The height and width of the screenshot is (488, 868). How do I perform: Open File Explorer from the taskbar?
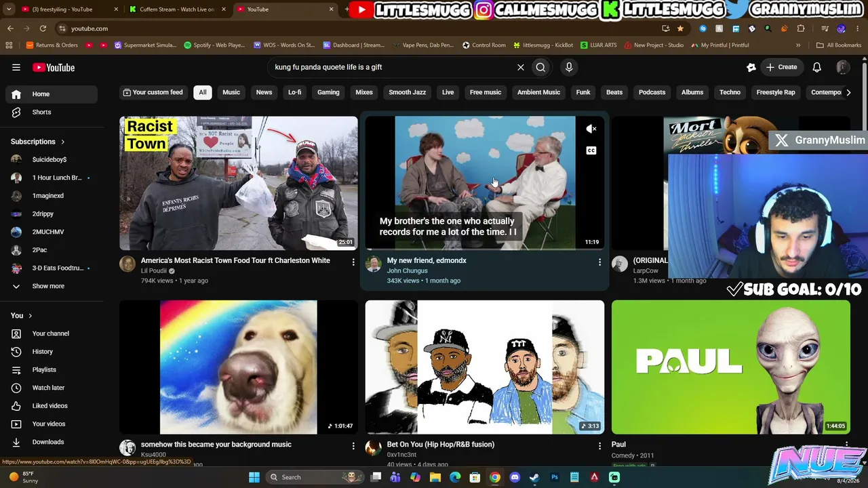coord(435,477)
